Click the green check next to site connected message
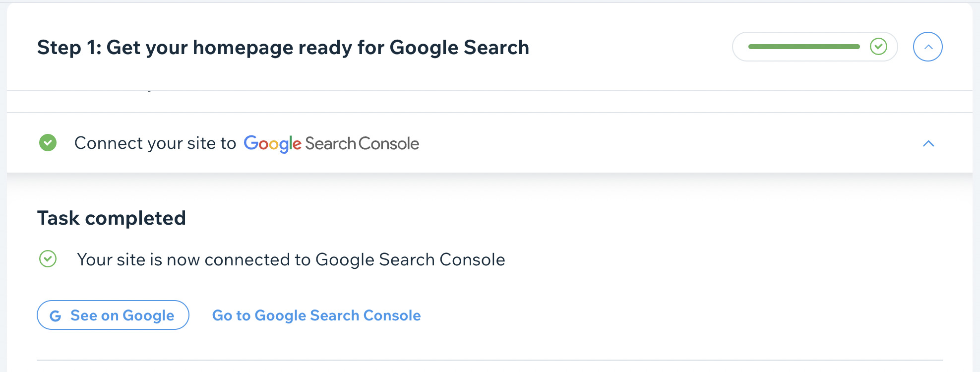This screenshot has width=980, height=372. point(47,258)
